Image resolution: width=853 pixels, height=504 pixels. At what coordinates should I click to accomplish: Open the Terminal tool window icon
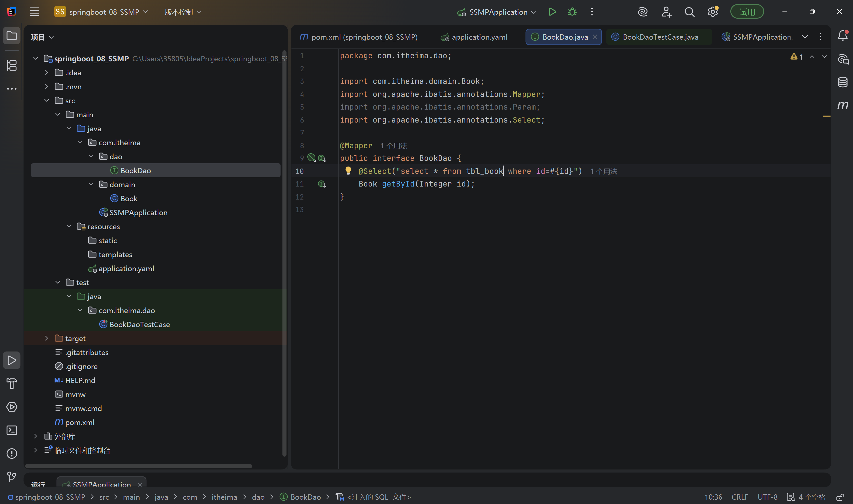click(12, 430)
